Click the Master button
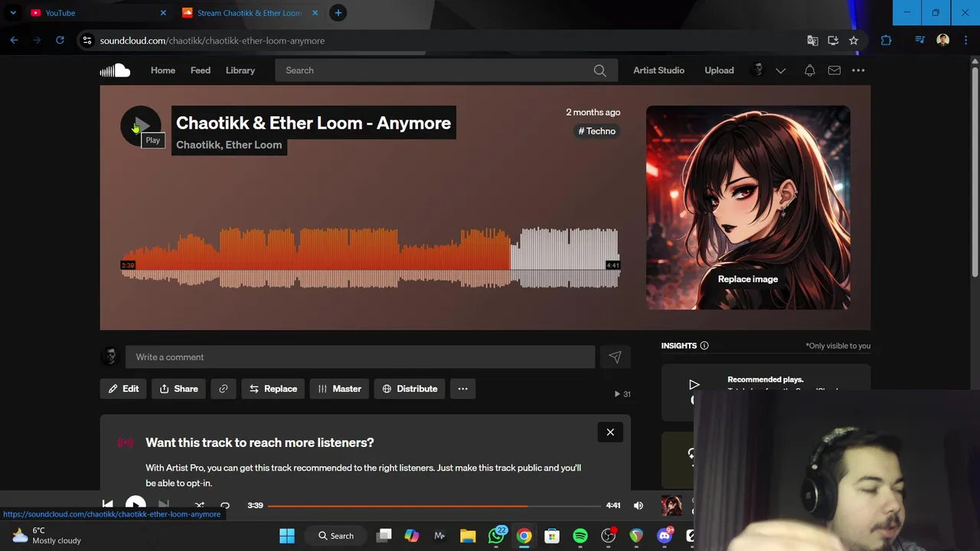Viewport: 980px width, 551px height. [x=339, y=389]
